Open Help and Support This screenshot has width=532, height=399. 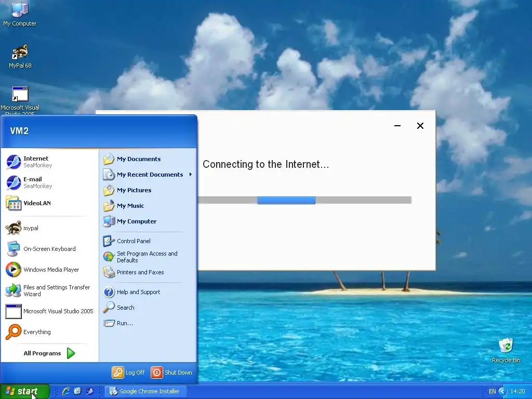click(148, 292)
